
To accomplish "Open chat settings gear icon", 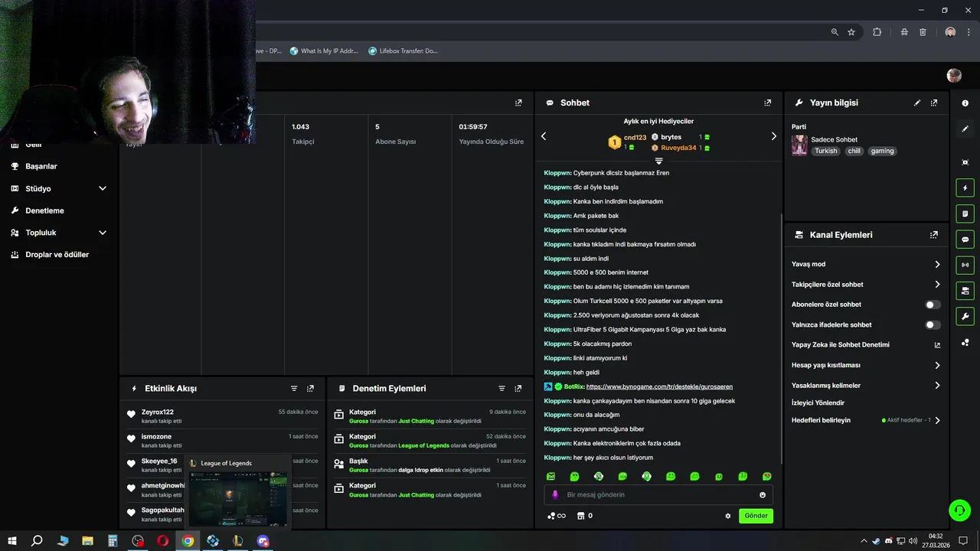I will 728,516.
